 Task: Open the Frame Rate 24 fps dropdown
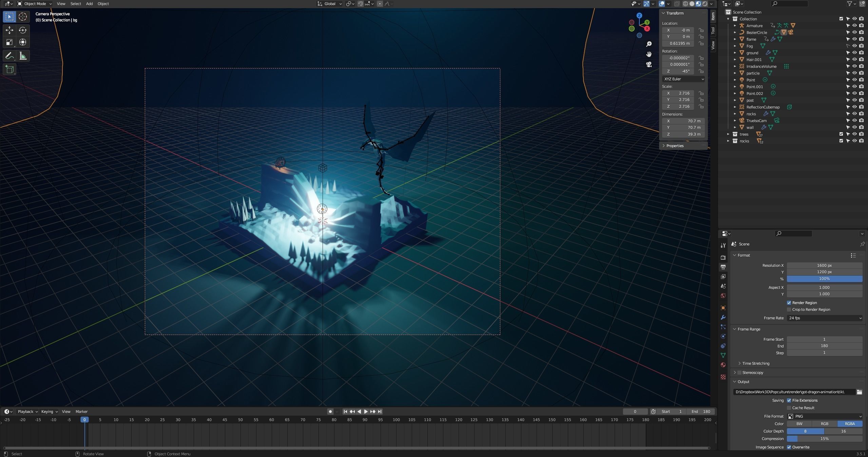(x=824, y=318)
